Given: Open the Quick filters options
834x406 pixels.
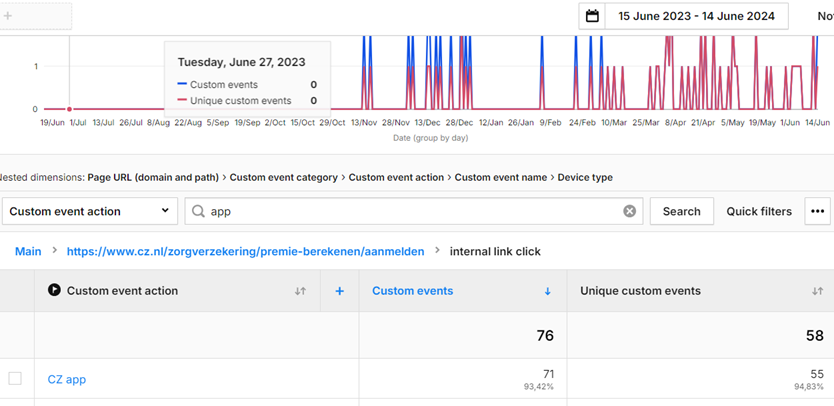Looking at the screenshot, I should click(x=758, y=211).
